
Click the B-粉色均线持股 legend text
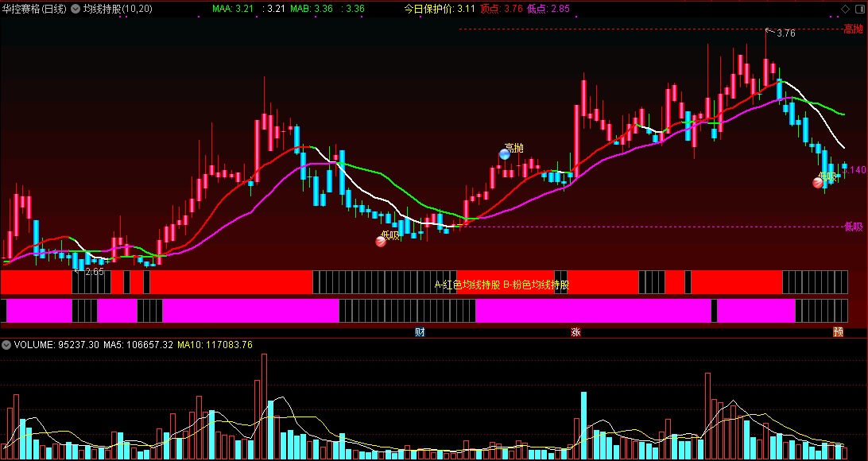tap(537, 285)
